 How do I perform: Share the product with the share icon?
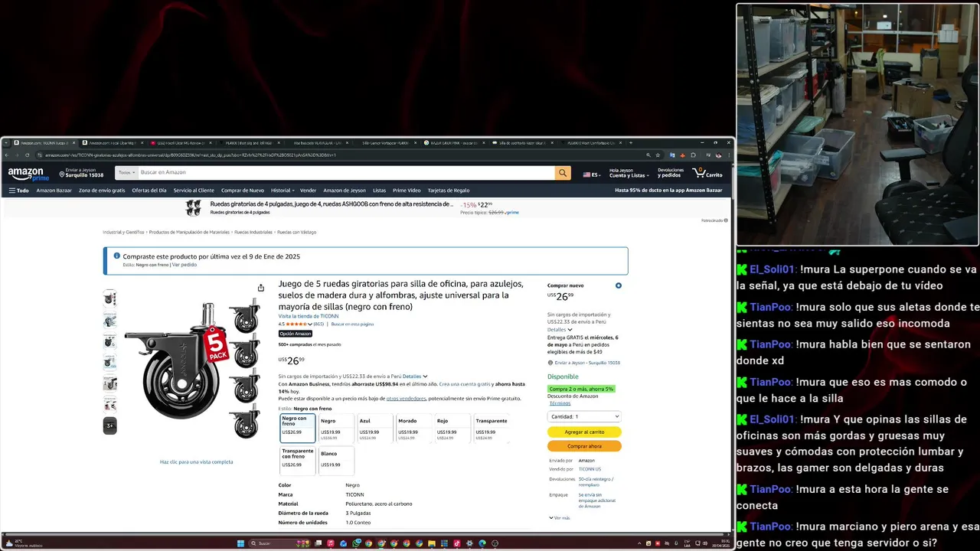point(261,288)
